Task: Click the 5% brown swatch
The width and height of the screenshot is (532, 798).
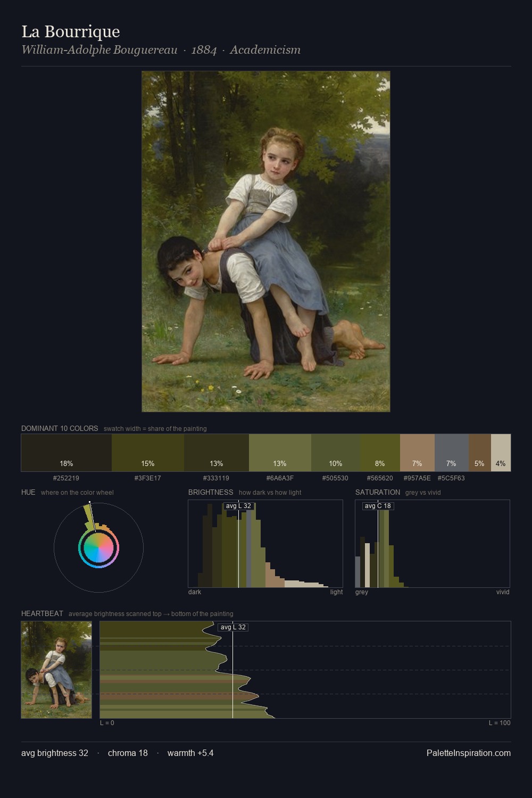Action: click(x=480, y=453)
